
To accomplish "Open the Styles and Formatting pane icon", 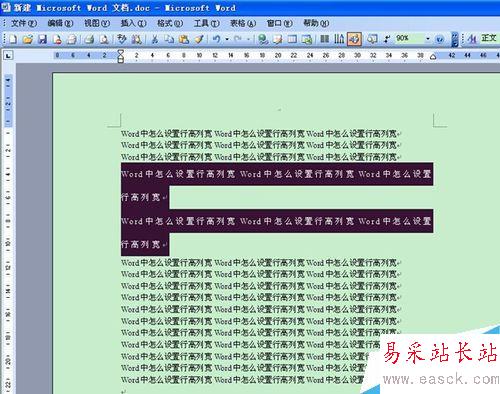I will [472, 39].
